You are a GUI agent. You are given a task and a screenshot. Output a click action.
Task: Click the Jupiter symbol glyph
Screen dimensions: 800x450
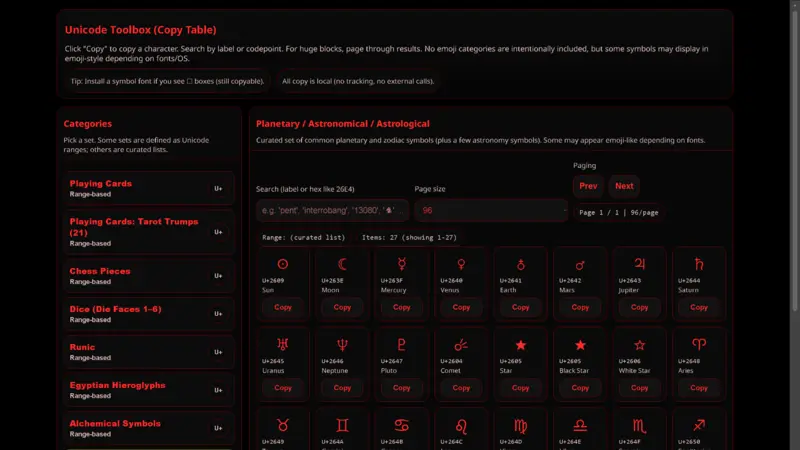(639, 264)
